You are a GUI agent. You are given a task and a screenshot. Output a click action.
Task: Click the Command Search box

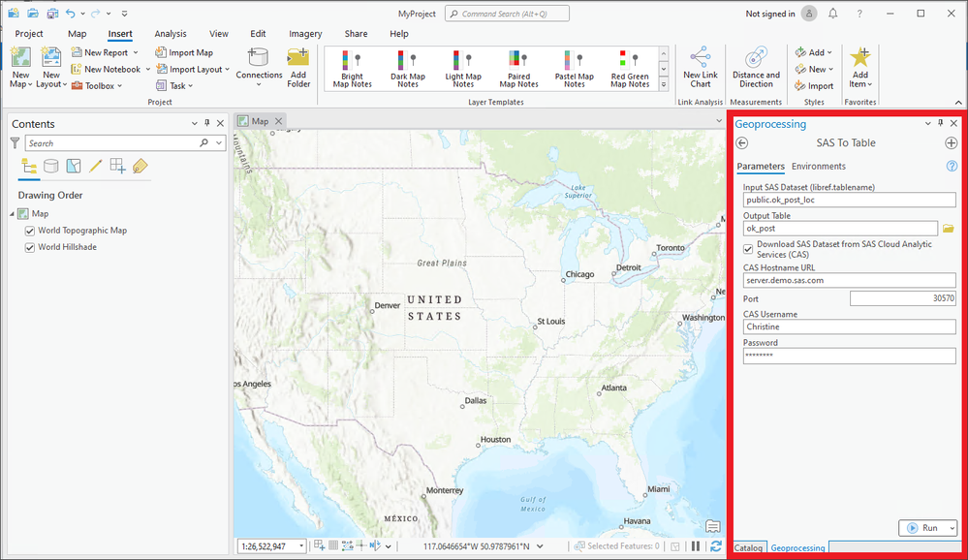[x=507, y=14]
